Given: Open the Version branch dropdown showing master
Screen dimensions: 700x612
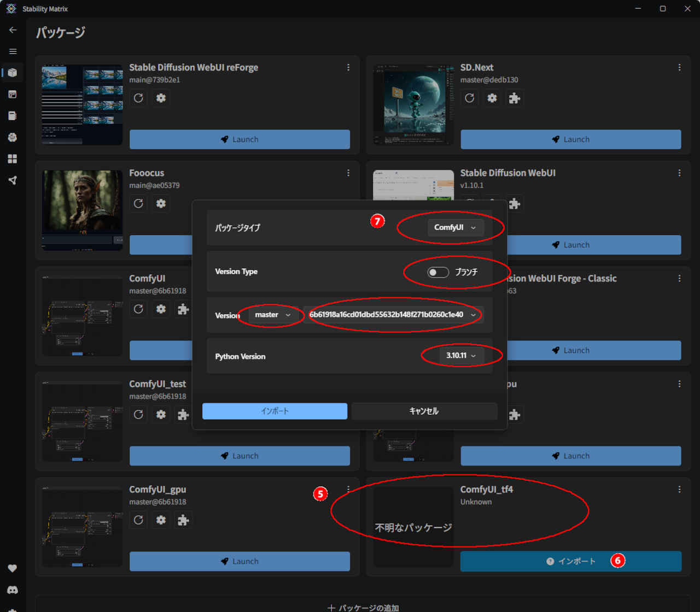Looking at the screenshot, I should click(273, 315).
